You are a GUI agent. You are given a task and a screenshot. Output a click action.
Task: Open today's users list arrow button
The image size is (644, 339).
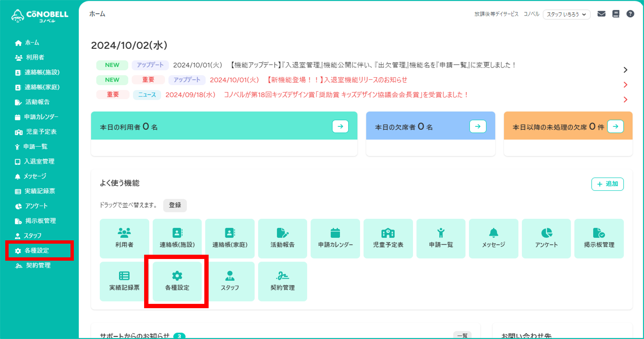tap(340, 127)
